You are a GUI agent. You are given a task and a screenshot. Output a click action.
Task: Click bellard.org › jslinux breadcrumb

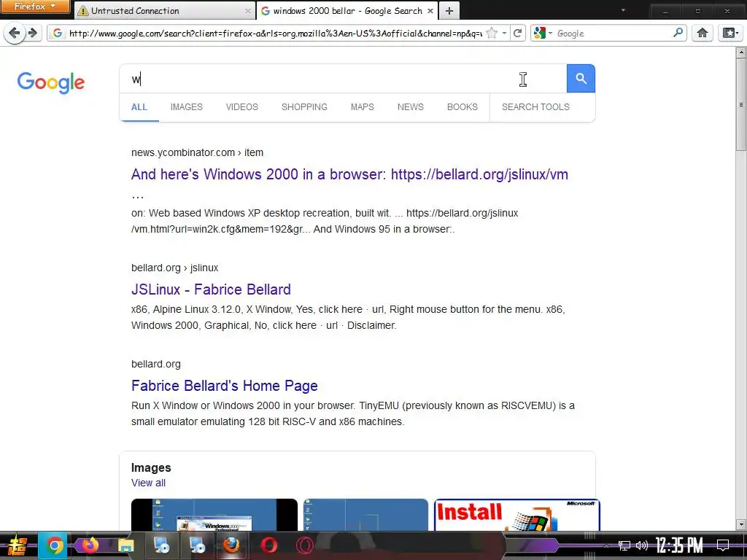[x=175, y=268]
